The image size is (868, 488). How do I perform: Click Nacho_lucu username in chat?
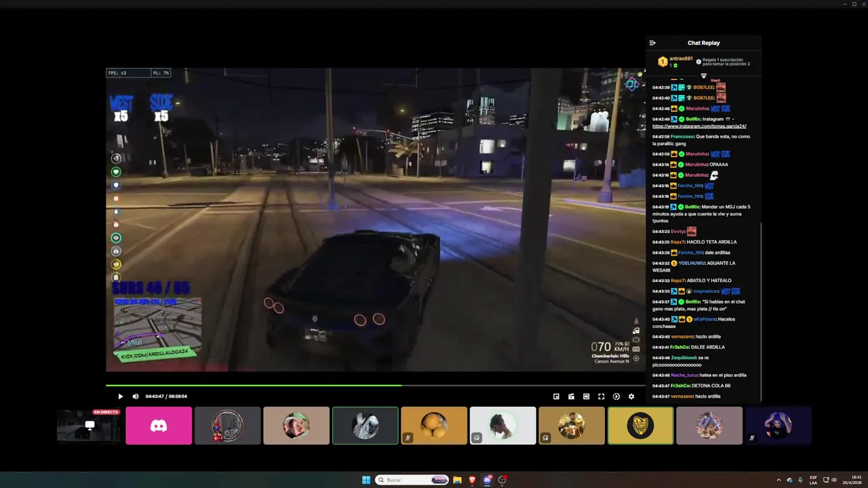tap(684, 375)
